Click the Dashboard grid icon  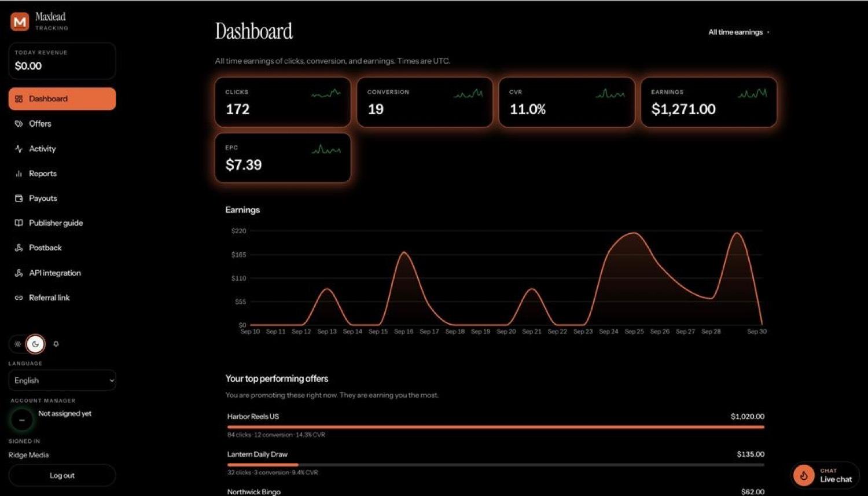point(19,99)
